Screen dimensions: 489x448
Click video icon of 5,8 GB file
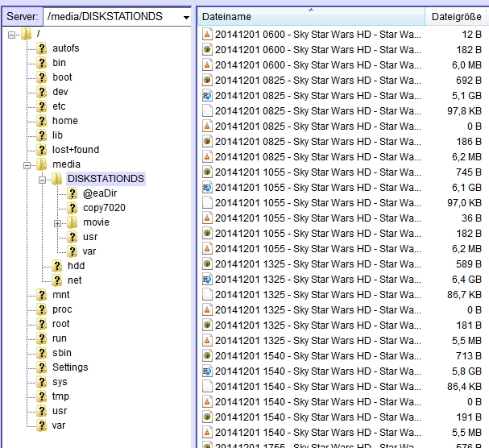click(207, 371)
